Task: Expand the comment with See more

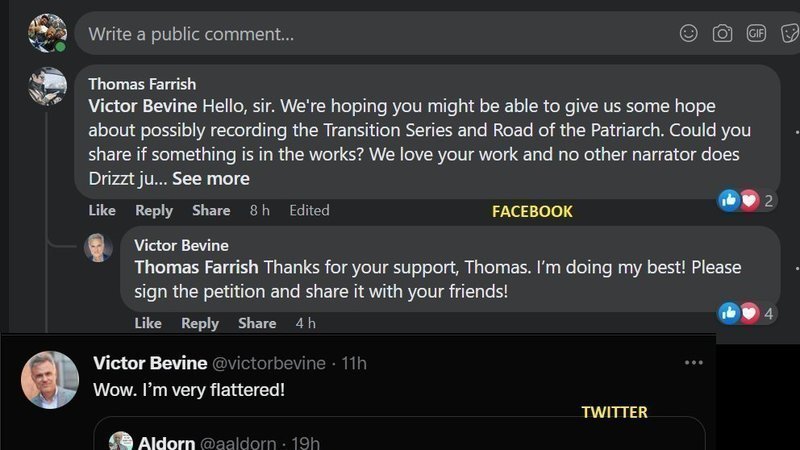Action: [x=211, y=178]
